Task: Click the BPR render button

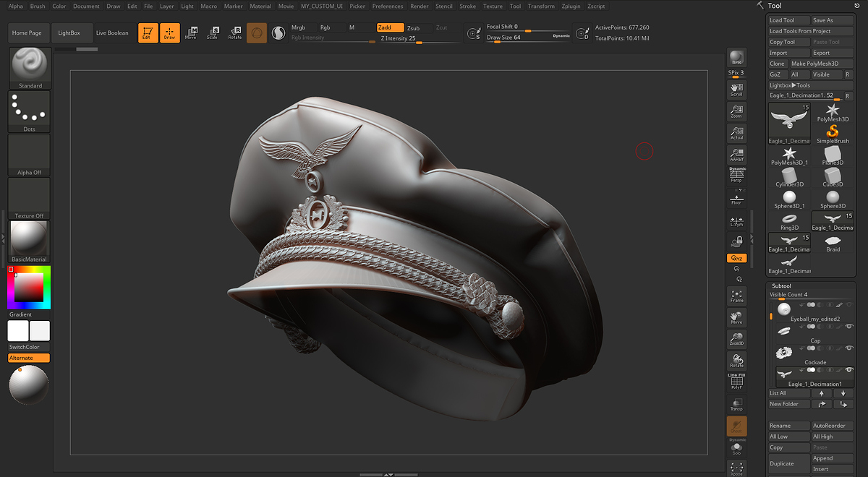Action: point(736,59)
